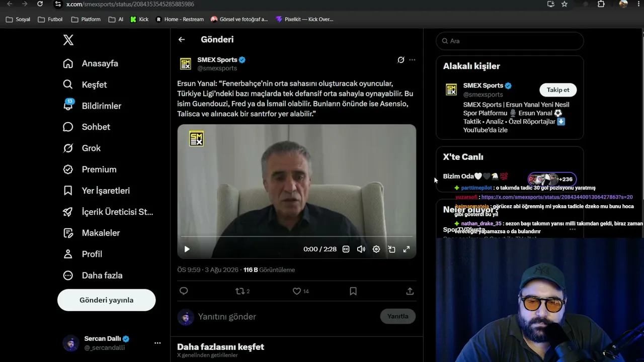Open the link in yuzarsofi's chat message

[x=557, y=197]
